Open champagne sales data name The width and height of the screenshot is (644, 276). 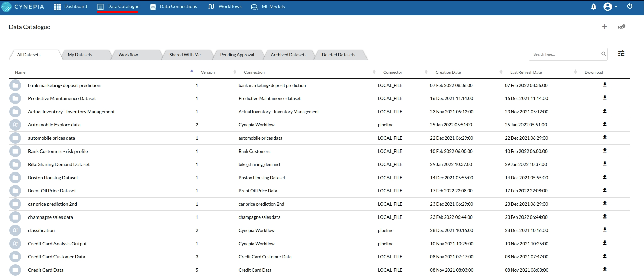tap(50, 217)
